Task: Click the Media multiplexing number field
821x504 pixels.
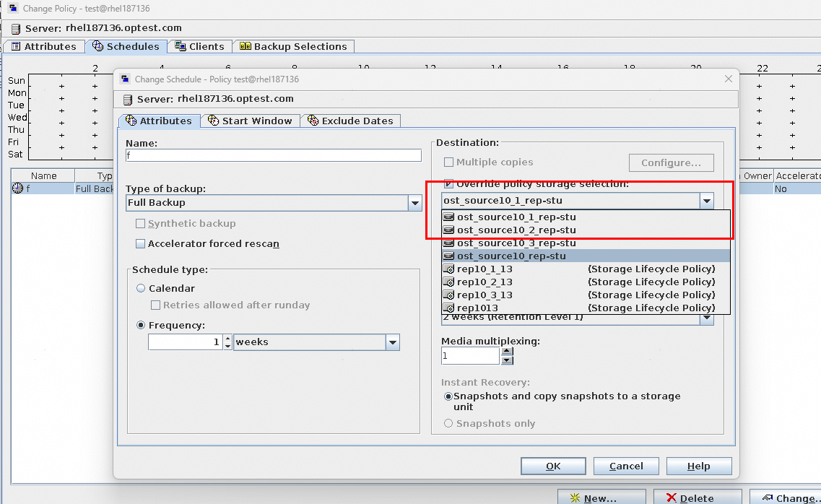Action: coord(471,356)
